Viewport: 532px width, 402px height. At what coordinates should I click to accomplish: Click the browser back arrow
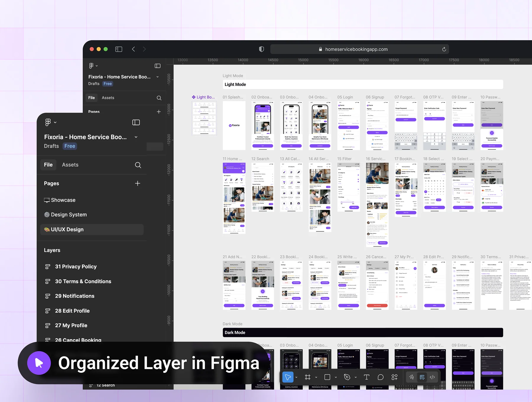(133, 49)
